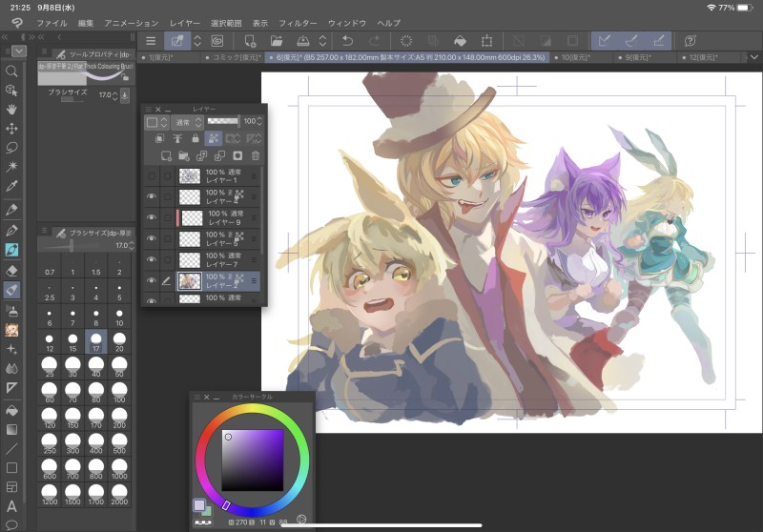Choose brush size preset 20
This screenshot has width=763, height=532.
pos(119,341)
